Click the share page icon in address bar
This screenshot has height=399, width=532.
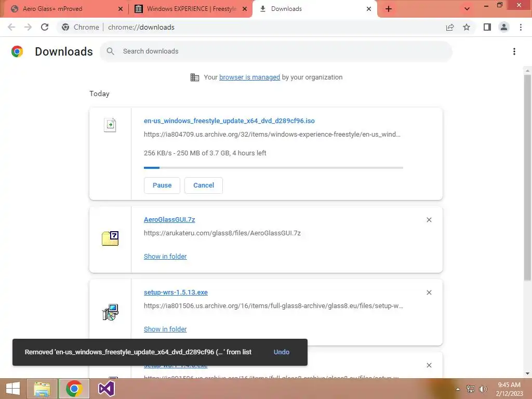pos(450,27)
